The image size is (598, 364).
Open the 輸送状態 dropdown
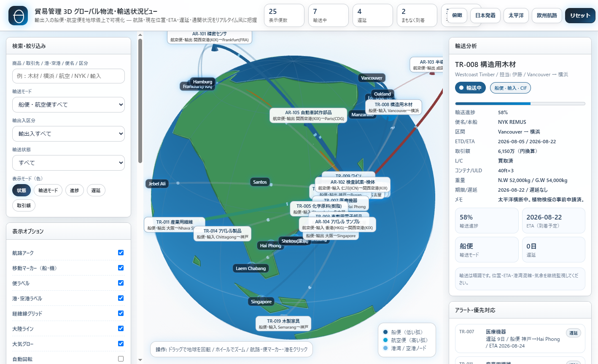click(x=68, y=163)
